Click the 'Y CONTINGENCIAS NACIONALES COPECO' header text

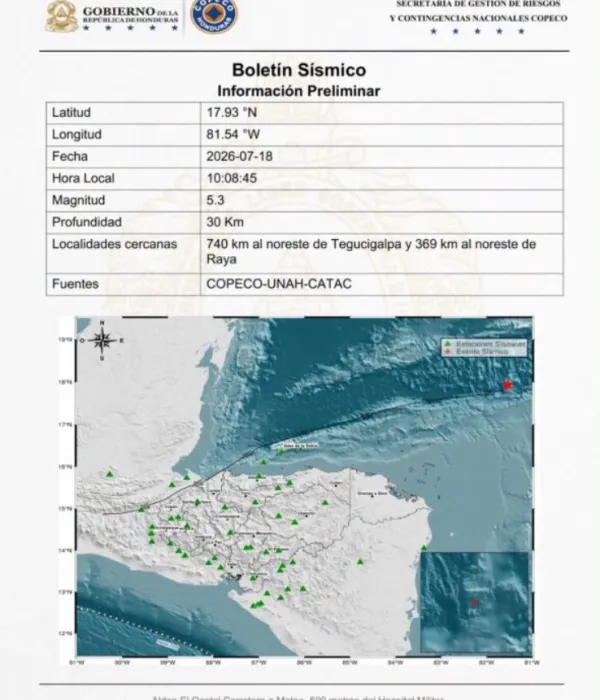click(478, 18)
